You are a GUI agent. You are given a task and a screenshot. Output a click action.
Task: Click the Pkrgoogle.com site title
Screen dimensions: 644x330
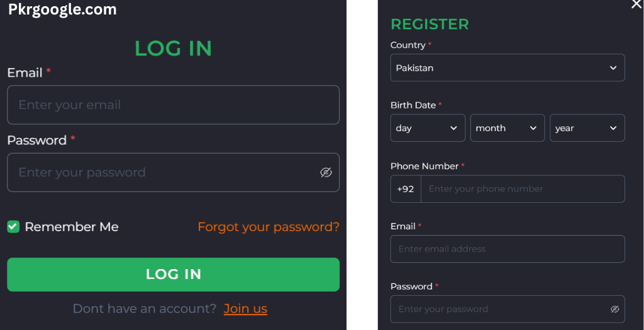[62, 9]
